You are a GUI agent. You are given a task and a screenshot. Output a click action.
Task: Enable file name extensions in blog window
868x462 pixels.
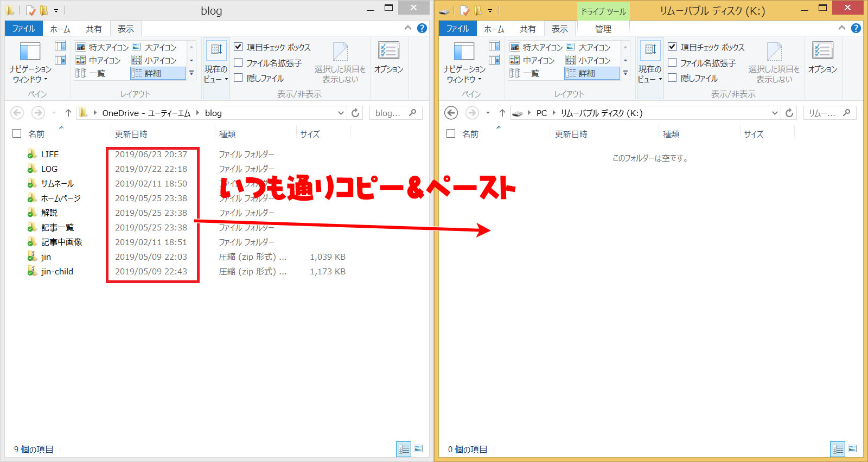238,63
